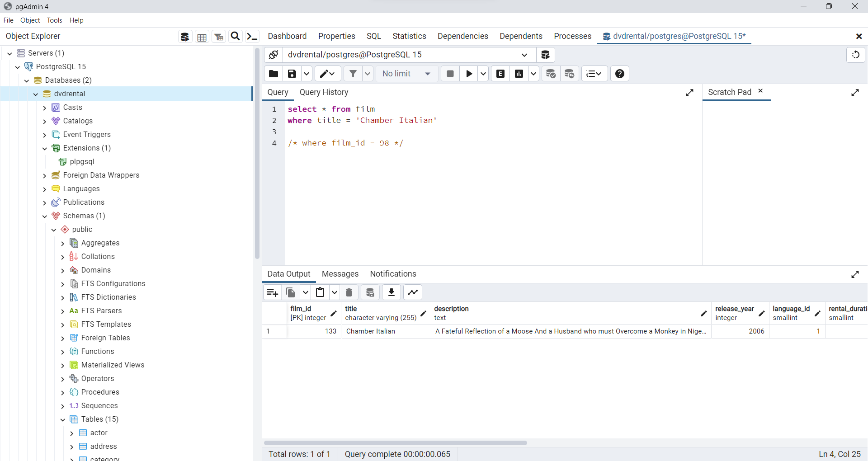868x461 pixels.
Task: Open the No limit rows dropdown
Action: click(406, 74)
